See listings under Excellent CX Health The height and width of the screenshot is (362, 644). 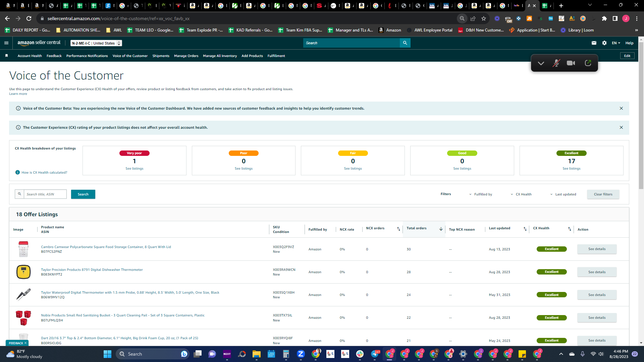571,169
